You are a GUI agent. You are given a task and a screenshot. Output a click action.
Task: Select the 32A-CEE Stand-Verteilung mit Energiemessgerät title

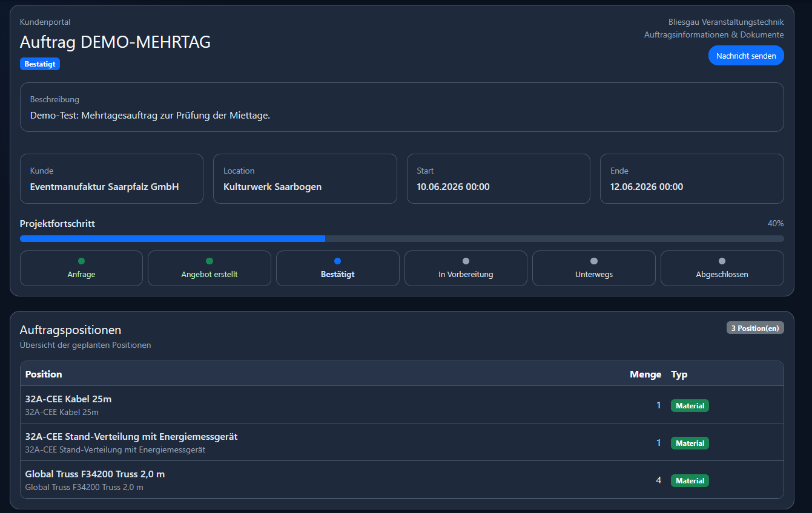pos(131,437)
